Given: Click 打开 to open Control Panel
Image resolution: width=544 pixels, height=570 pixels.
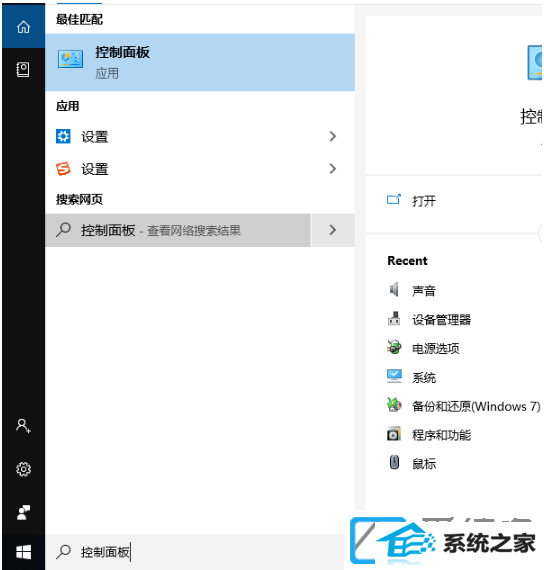Looking at the screenshot, I should coord(424,201).
